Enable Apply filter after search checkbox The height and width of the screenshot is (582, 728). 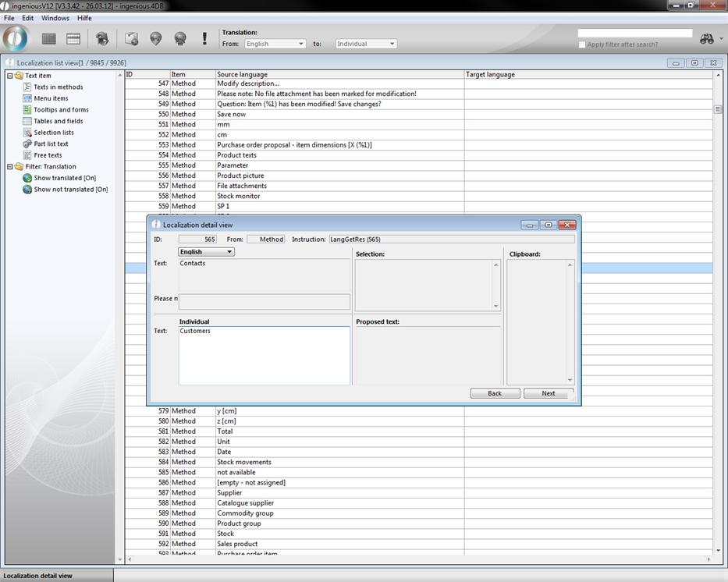(582, 44)
